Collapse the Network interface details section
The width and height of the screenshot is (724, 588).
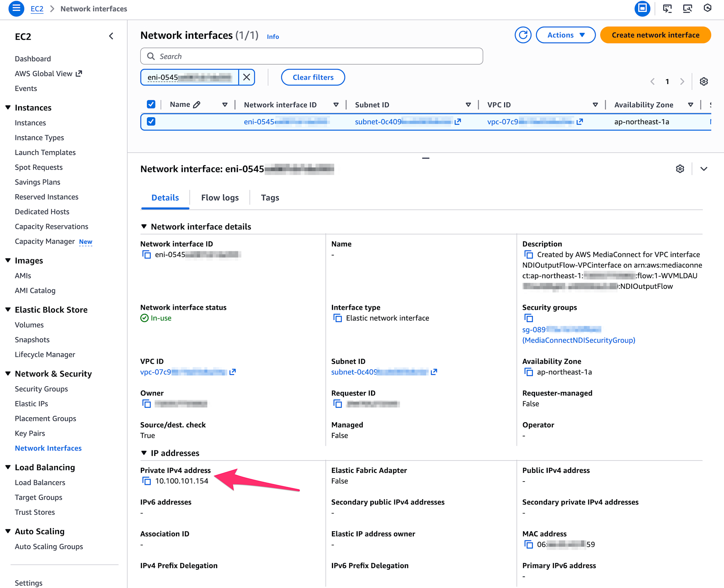pyautogui.click(x=144, y=227)
